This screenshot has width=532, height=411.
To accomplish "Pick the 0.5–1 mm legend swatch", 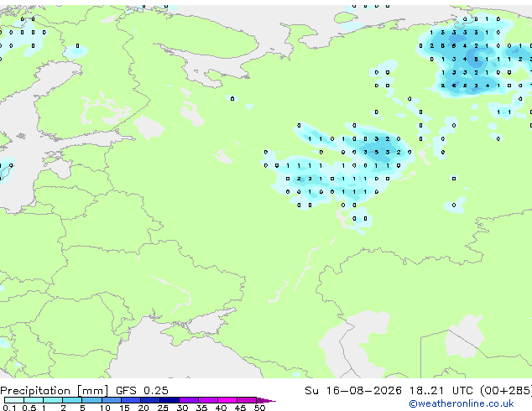I will 34,400.
